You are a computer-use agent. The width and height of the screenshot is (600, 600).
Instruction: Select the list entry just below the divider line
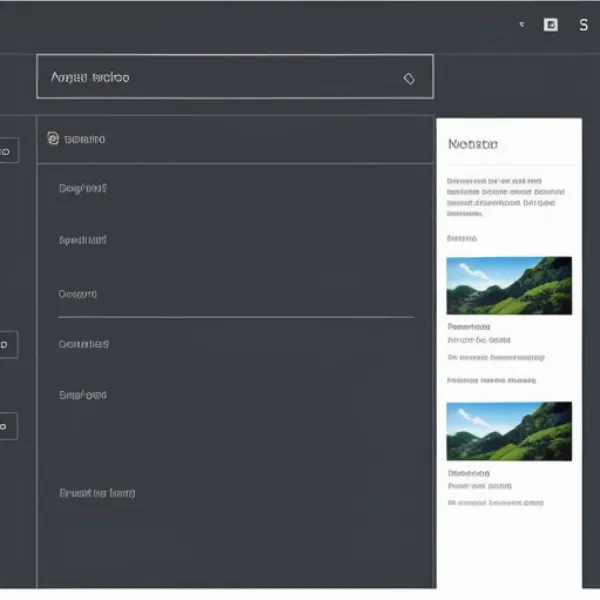coord(84,344)
